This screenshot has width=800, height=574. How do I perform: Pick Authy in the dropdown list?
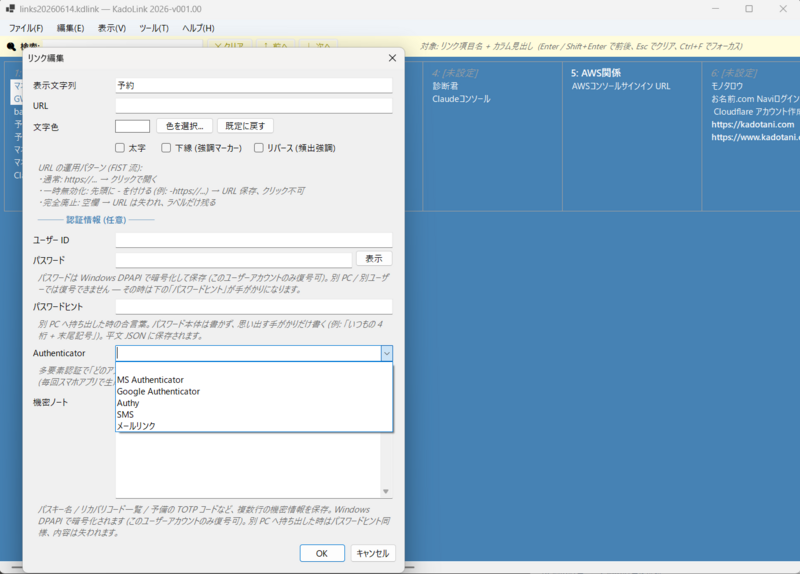click(x=254, y=403)
